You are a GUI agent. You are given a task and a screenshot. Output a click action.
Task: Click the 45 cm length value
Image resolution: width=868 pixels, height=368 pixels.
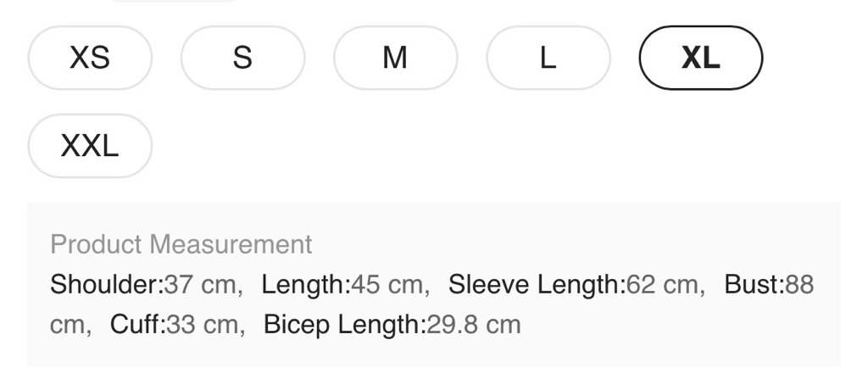coord(388,284)
